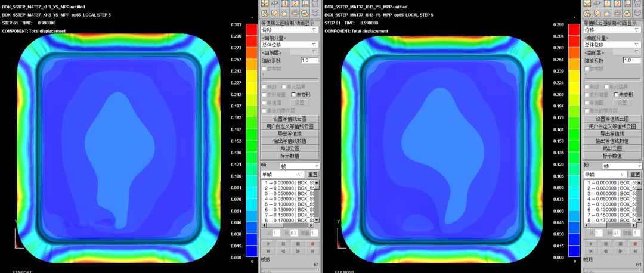Click the oval ring icon in right panel
The height and width of the screenshot is (273, 644).
tap(617, 13)
